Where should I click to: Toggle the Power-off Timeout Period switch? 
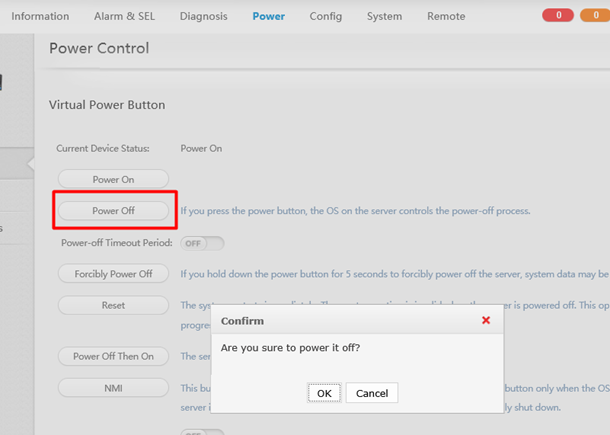(x=201, y=243)
